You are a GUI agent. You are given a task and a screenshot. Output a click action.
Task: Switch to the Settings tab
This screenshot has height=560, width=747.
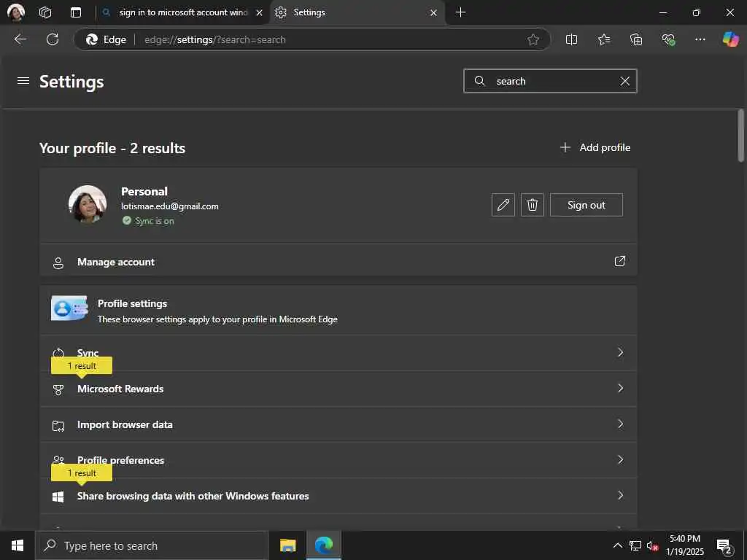357,12
